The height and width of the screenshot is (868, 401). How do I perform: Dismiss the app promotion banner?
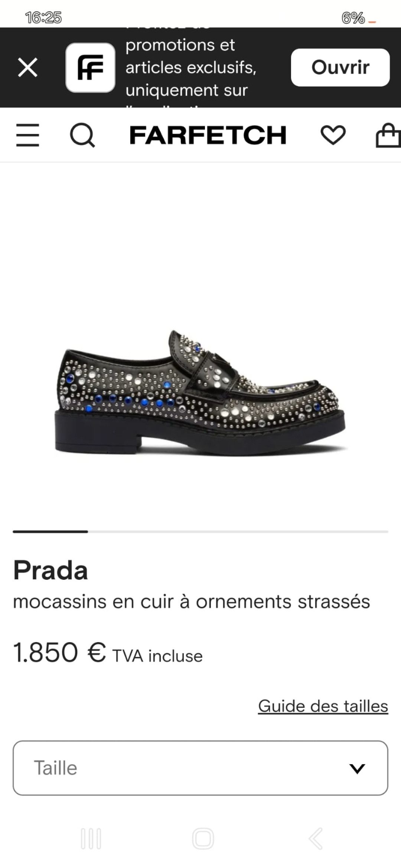pyautogui.click(x=28, y=68)
